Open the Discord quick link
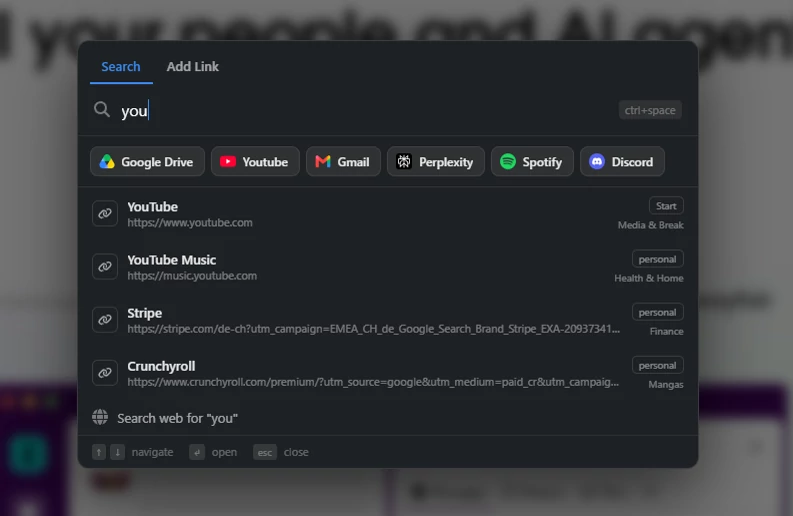 622,162
